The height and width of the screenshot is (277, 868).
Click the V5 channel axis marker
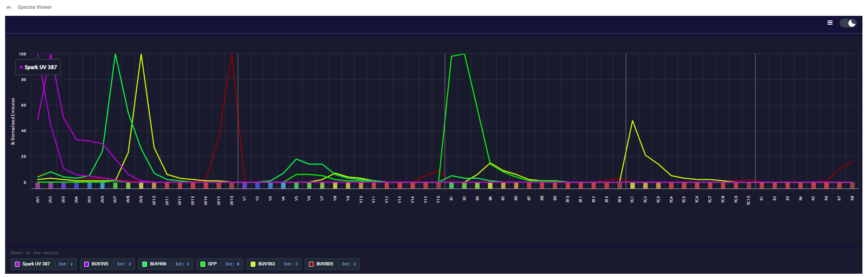[296, 185]
